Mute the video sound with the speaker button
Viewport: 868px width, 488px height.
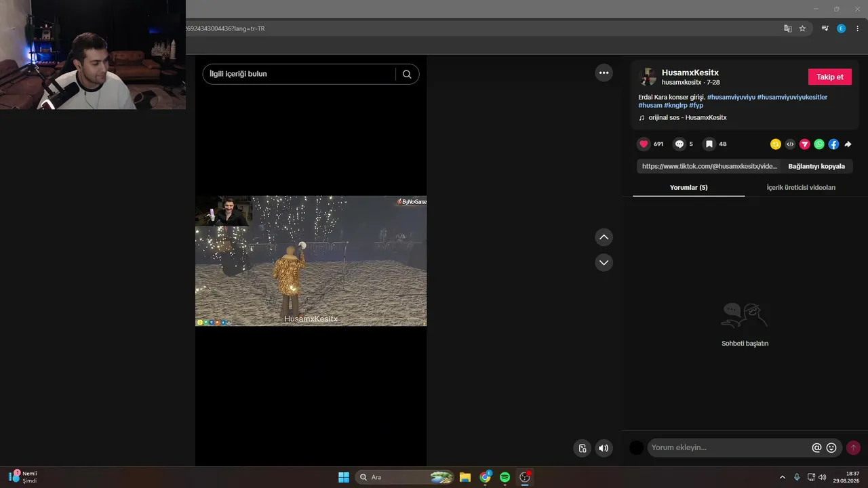click(x=604, y=448)
